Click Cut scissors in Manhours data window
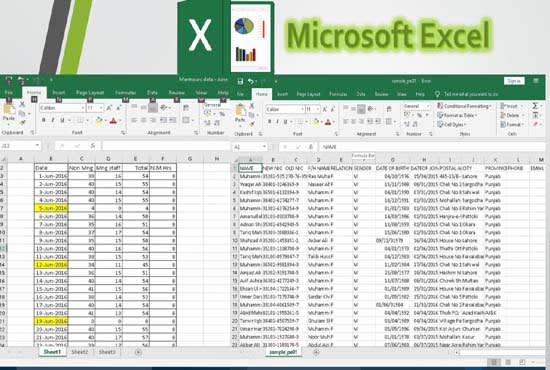 (x=22, y=104)
